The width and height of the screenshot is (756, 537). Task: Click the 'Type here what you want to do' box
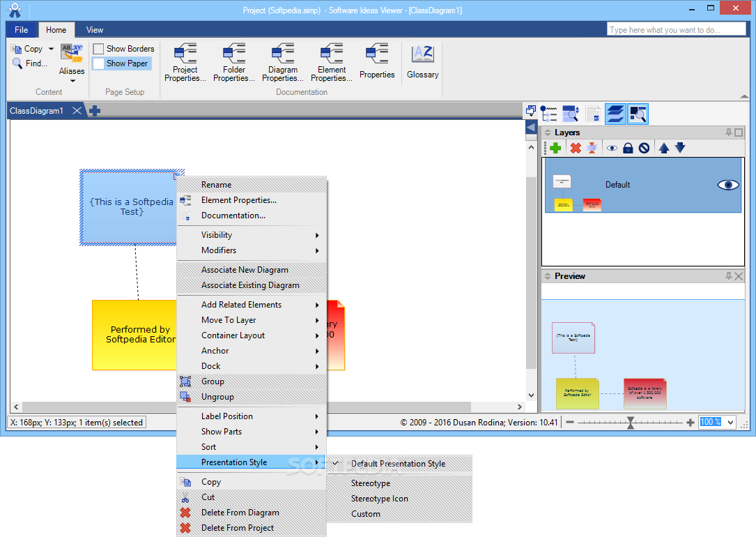pyautogui.click(x=676, y=29)
